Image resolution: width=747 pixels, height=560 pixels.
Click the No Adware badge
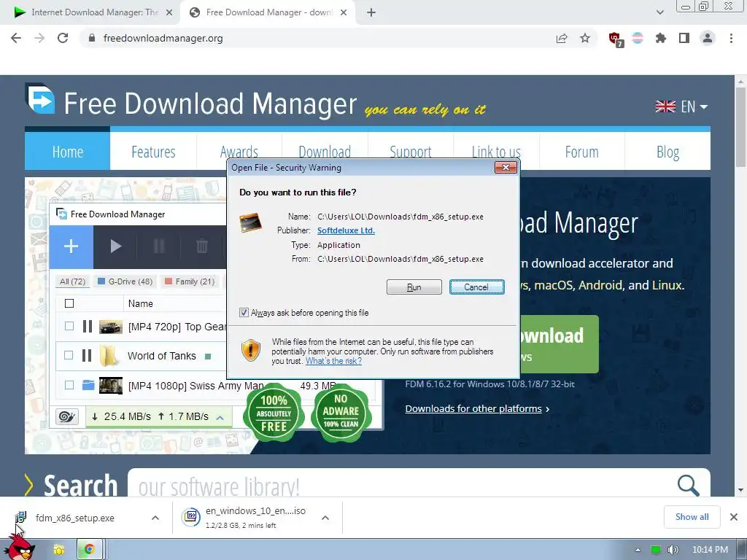tap(341, 411)
